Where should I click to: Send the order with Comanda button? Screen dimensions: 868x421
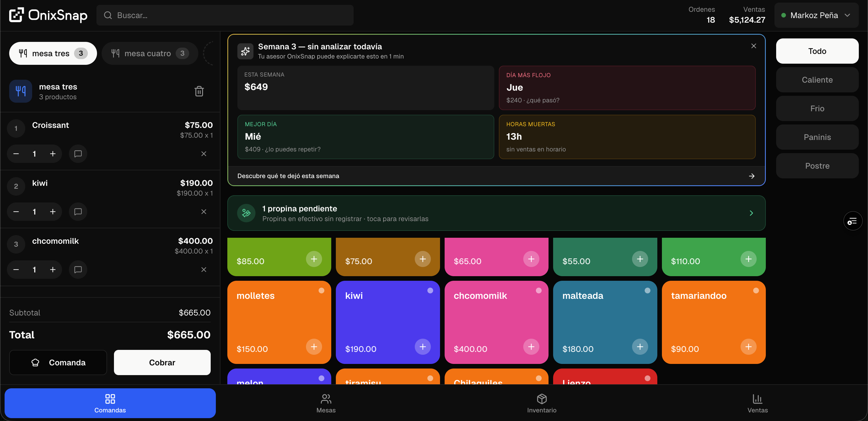pos(58,362)
